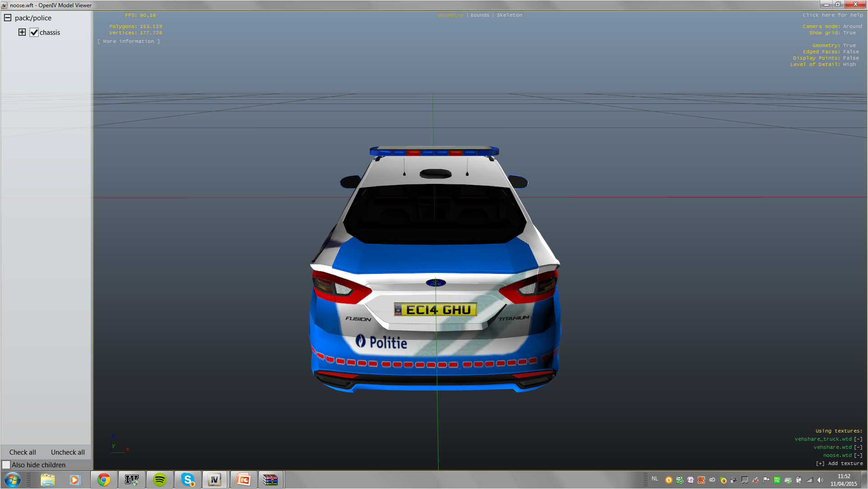Image resolution: width=868 pixels, height=489 pixels.
Task: Switch to Bounds view tab
Action: (480, 15)
